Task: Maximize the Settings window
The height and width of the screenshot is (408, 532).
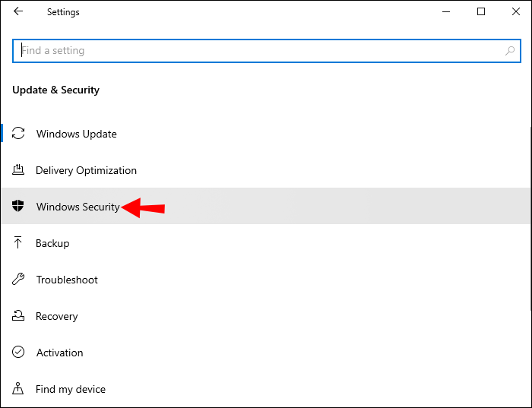Action: [x=481, y=12]
